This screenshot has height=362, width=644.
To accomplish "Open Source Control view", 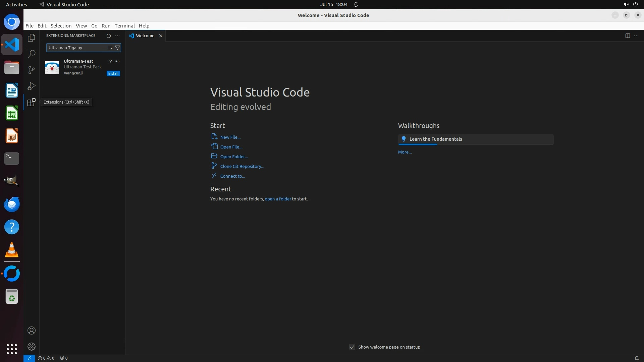I will [x=32, y=70].
